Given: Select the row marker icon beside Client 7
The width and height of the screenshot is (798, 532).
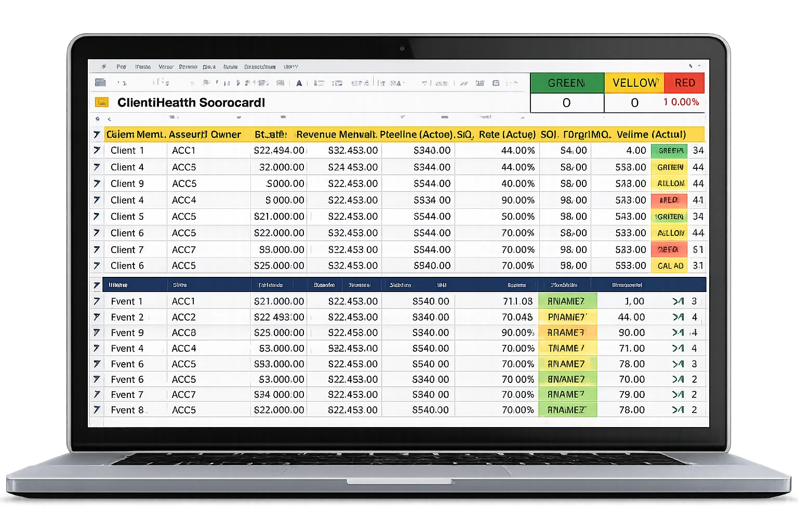Looking at the screenshot, I should point(97,249).
